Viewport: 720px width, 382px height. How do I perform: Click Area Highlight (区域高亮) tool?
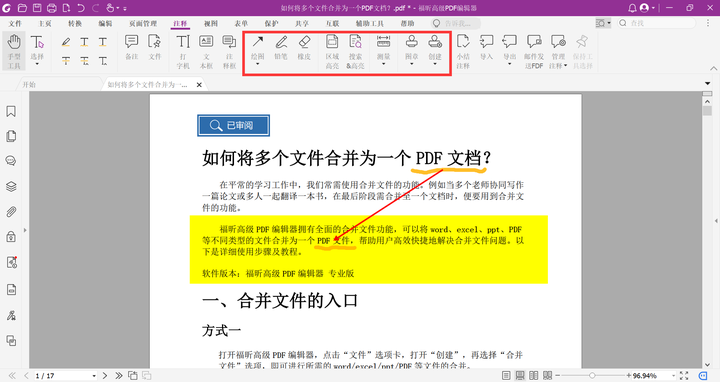(x=332, y=51)
